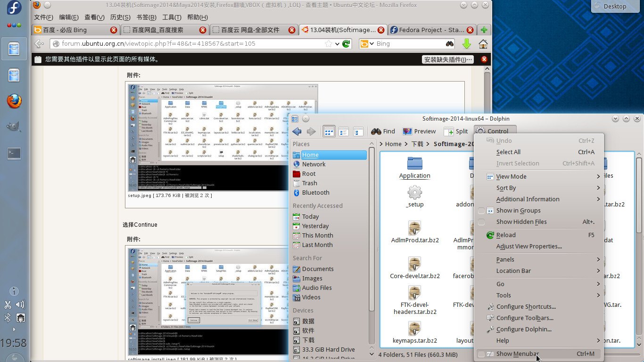Select AdlmProd.tar.bz2 archive
Viewport: 644px width, 362px height.
click(x=415, y=232)
